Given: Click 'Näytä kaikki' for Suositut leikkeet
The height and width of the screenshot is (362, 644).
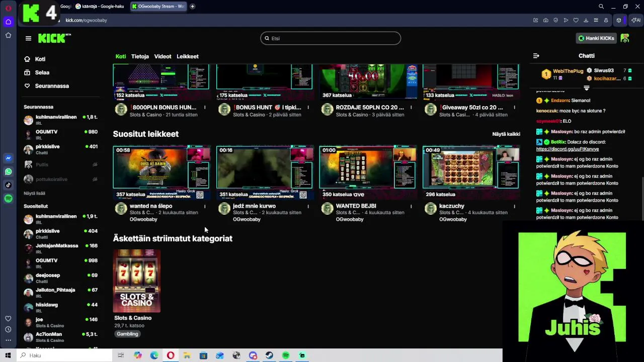Looking at the screenshot, I should pyautogui.click(x=506, y=134).
